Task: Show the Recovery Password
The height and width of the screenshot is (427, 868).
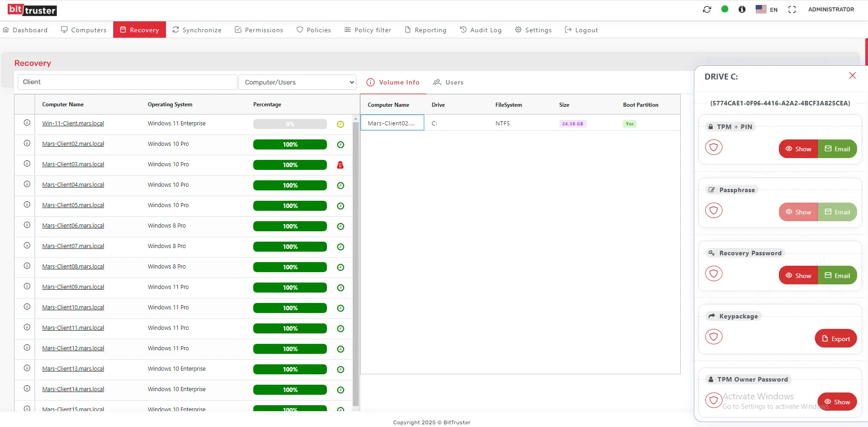Action: pos(798,275)
